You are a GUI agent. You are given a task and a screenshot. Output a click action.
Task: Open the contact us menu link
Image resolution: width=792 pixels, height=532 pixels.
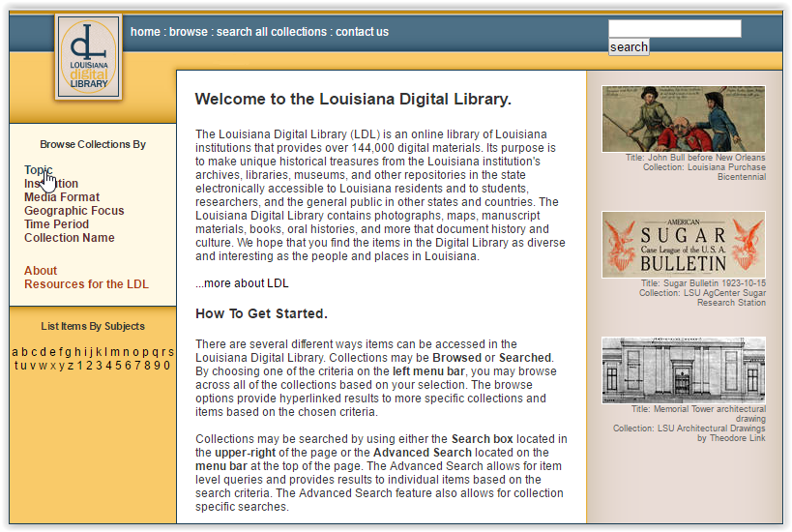(x=363, y=32)
